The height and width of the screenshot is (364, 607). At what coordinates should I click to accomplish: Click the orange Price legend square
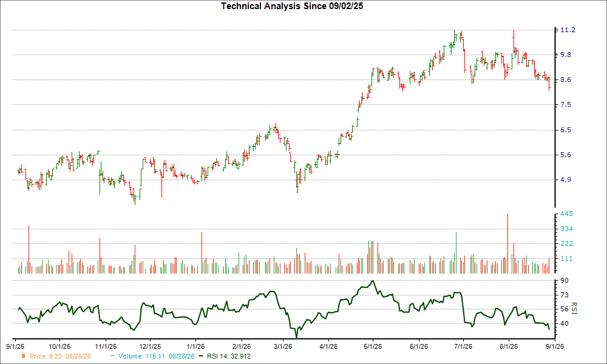point(23,356)
